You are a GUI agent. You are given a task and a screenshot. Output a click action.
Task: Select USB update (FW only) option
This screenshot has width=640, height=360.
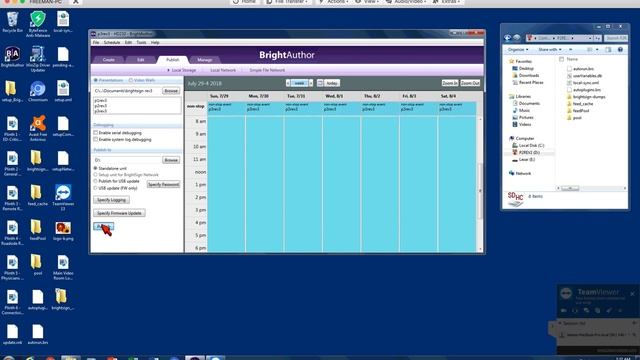[96, 188]
